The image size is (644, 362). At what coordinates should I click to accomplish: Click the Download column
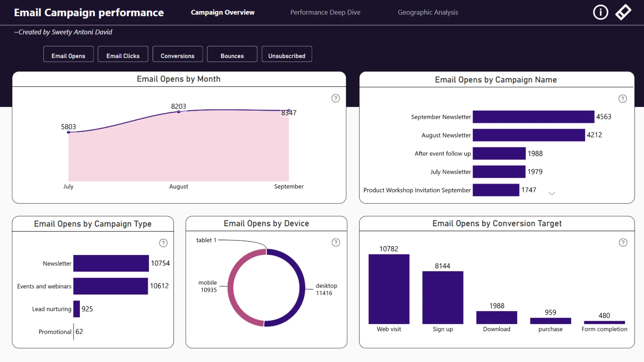(497, 318)
